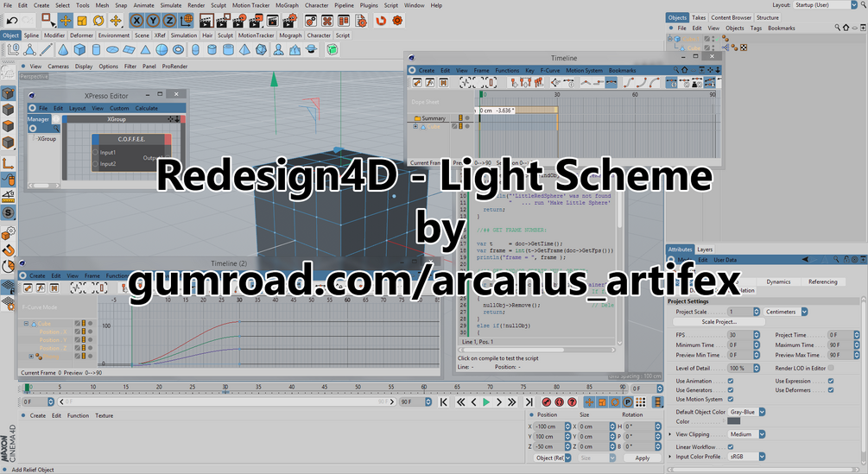Add a Landscape primitive object
The image size is (868, 474).
(x=295, y=50)
